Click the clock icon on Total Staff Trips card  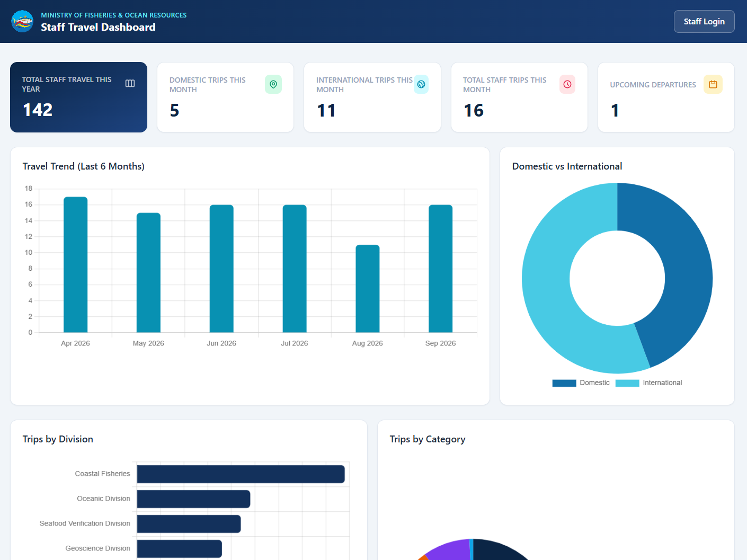pos(567,84)
